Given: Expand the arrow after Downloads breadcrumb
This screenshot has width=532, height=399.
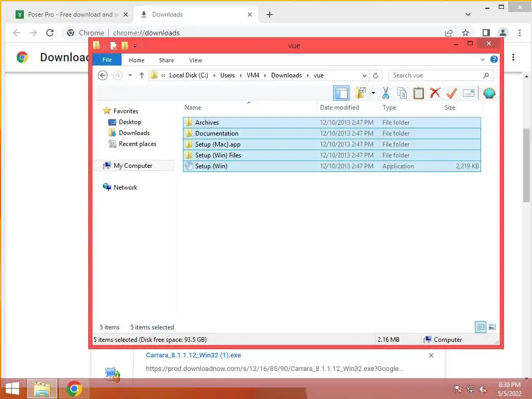Looking at the screenshot, I should pos(308,75).
